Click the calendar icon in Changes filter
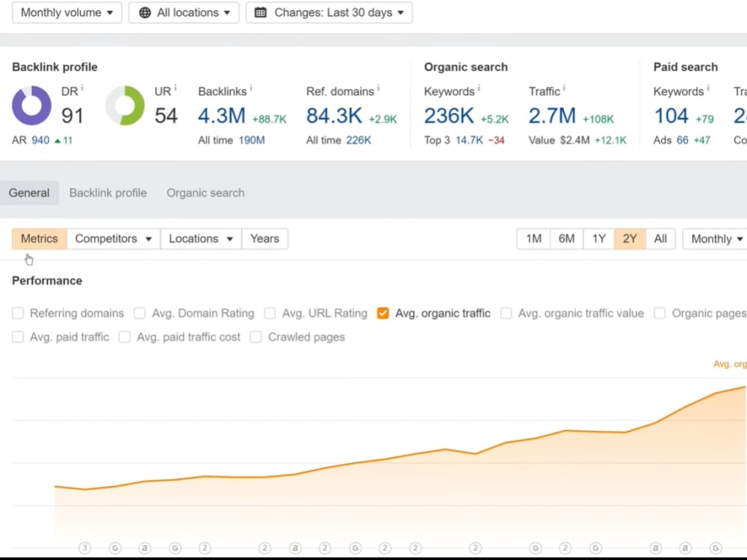Viewport: 747px width, 560px height. coord(261,13)
